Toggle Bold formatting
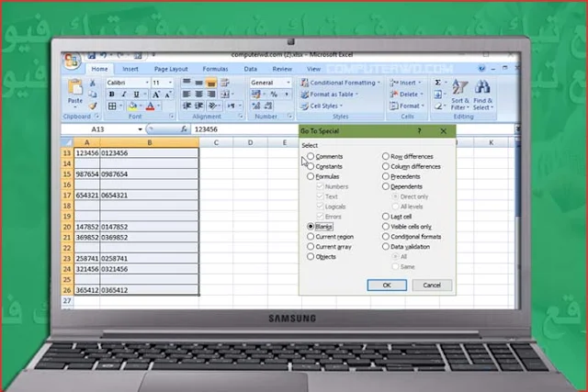 [x=112, y=95]
